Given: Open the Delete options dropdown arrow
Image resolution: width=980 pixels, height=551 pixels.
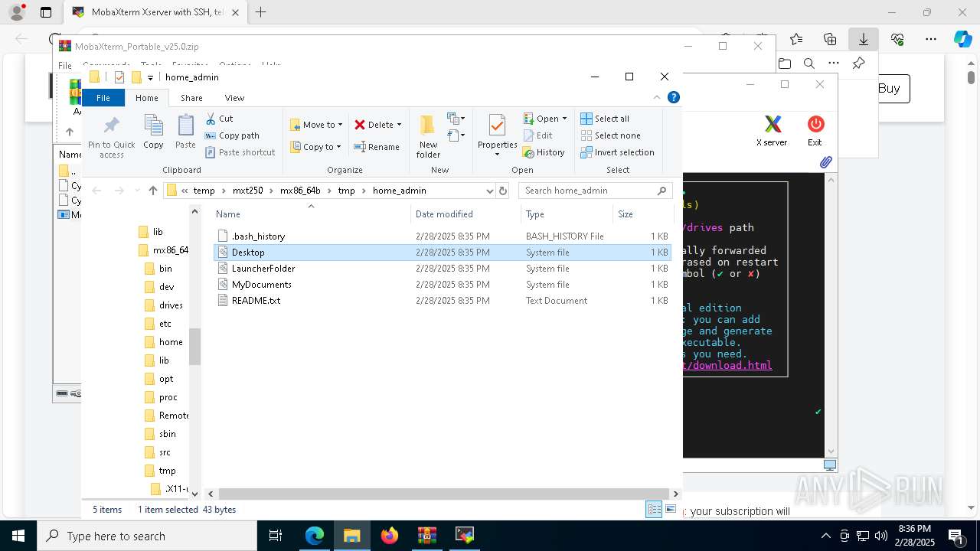Looking at the screenshot, I should coord(399,125).
